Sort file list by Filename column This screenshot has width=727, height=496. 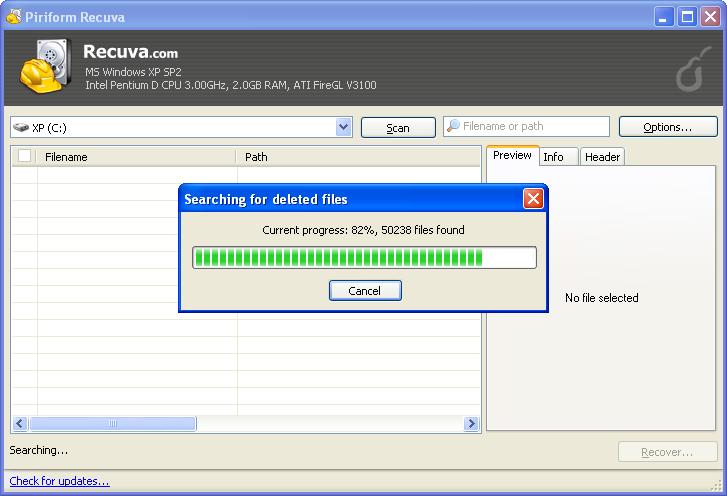click(x=135, y=156)
